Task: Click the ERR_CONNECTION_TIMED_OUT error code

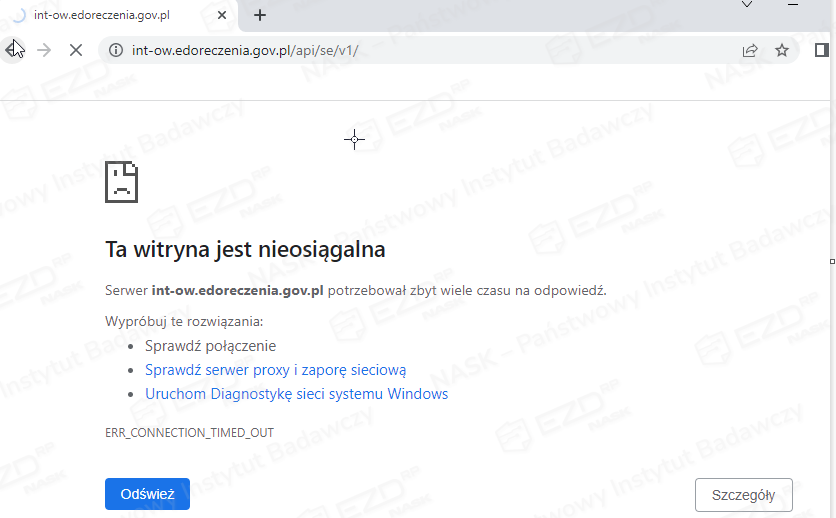Action: pyautogui.click(x=189, y=433)
